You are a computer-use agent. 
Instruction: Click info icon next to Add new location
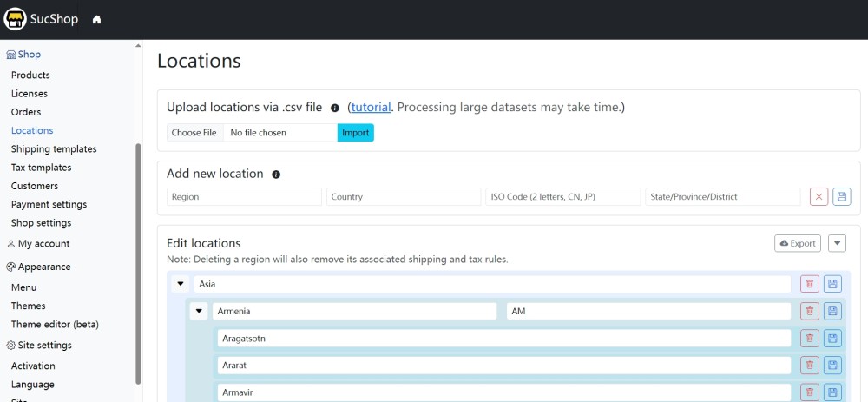pyautogui.click(x=276, y=175)
